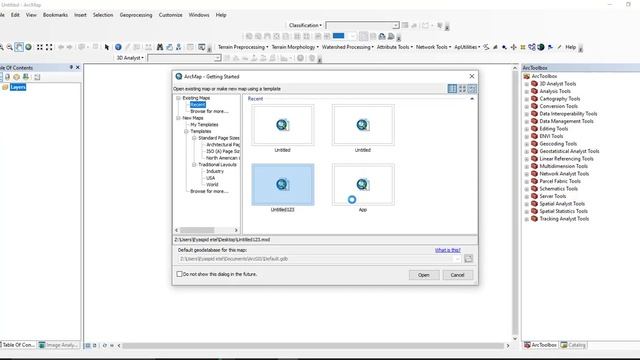Activate the blue Identify tool
Viewport: 640px width, 360px height.
(x=118, y=47)
